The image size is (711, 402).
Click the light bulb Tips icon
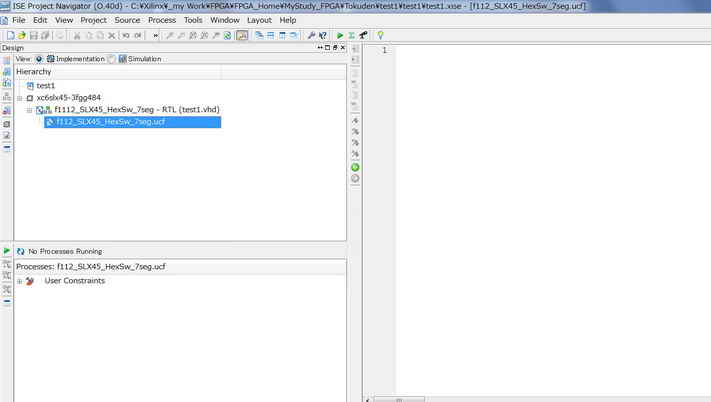[x=380, y=35]
